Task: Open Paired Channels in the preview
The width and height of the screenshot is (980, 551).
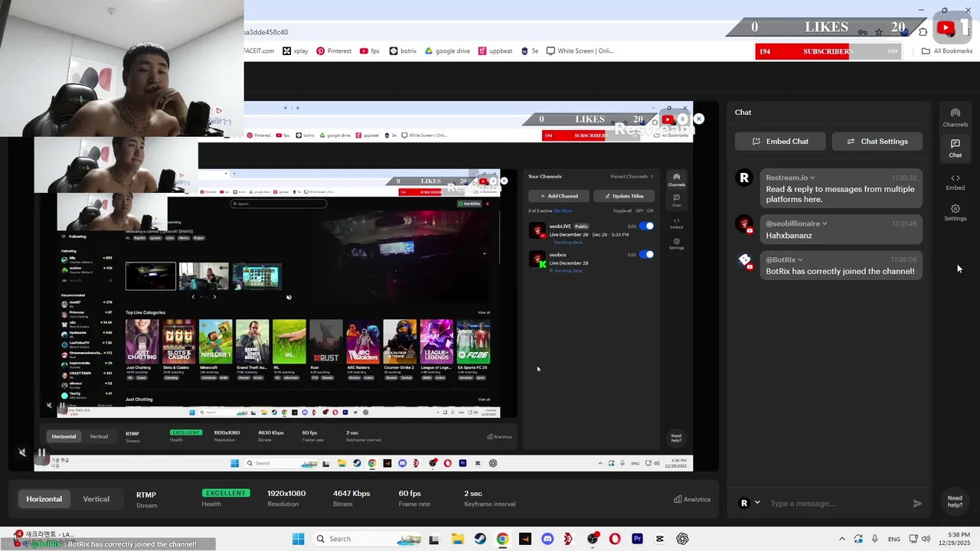Action: click(x=632, y=177)
